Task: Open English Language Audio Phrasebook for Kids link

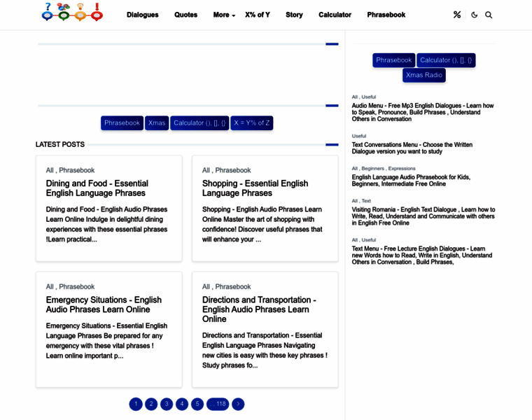Action: click(411, 180)
